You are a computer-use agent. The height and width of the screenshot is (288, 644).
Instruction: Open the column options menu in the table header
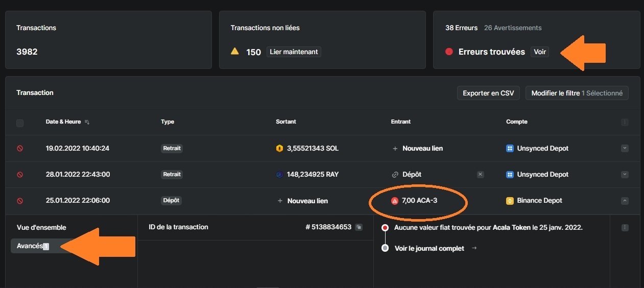tap(625, 123)
